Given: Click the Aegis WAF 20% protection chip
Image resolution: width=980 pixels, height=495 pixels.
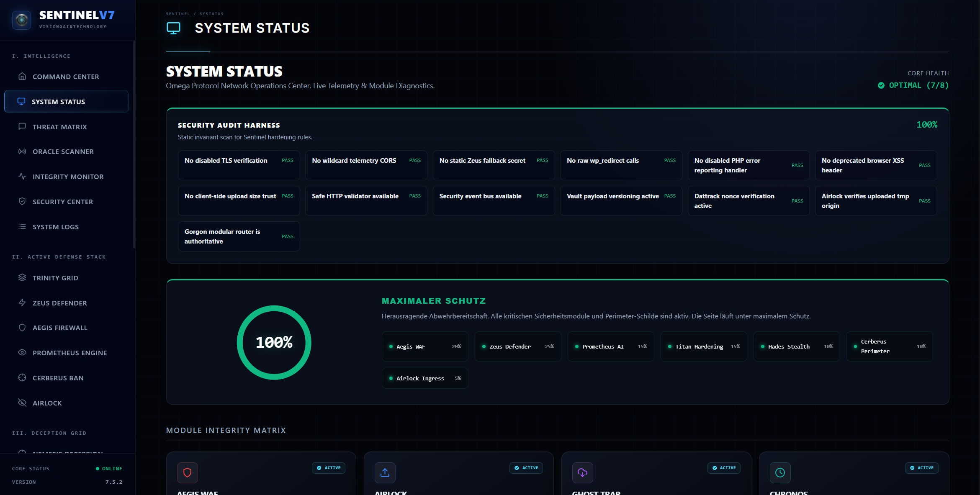Looking at the screenshot, I should pyautogui.click(x=425, y=346).
